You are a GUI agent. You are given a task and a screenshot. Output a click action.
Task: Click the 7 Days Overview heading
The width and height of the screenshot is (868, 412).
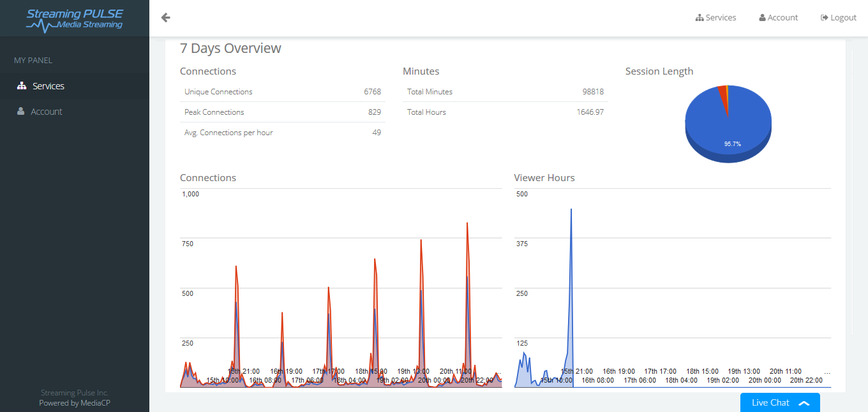230,48
